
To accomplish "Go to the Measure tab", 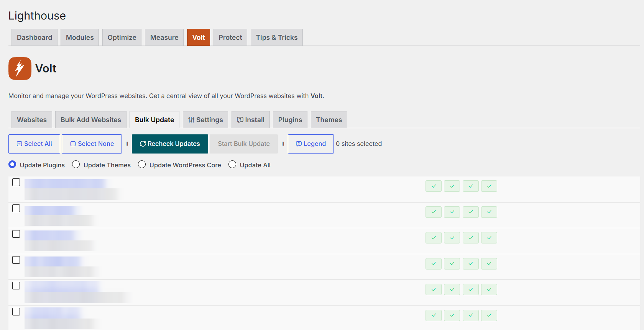I will 164,38.
